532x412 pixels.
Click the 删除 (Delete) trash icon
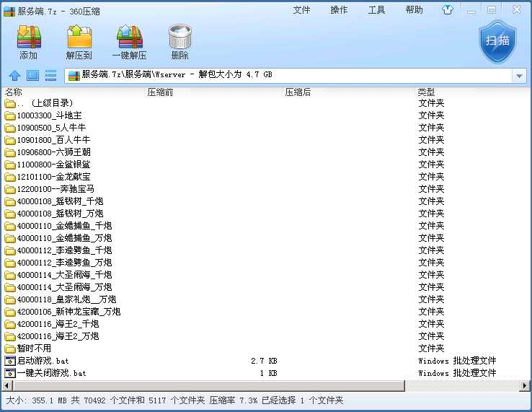179,37
